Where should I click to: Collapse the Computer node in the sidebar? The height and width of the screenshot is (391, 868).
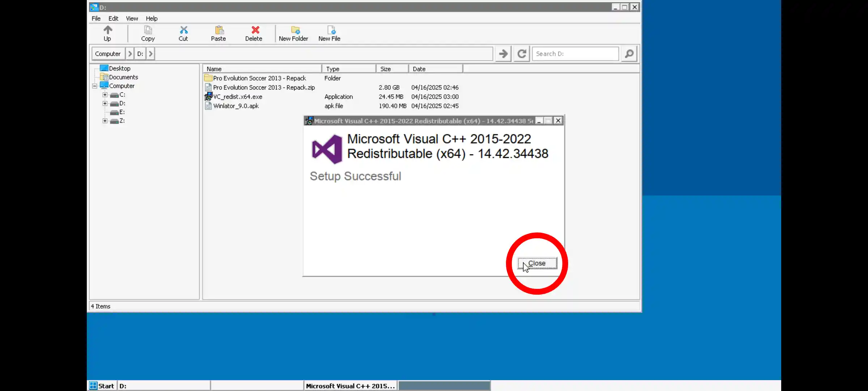pyautogui.click(x=94, y=86)
